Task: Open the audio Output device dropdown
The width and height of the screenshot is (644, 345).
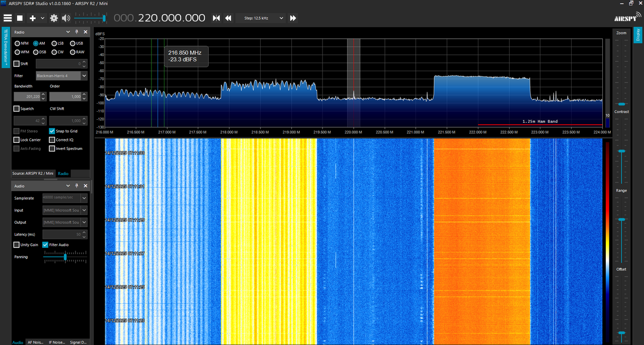Action: [x=65, y=222]
